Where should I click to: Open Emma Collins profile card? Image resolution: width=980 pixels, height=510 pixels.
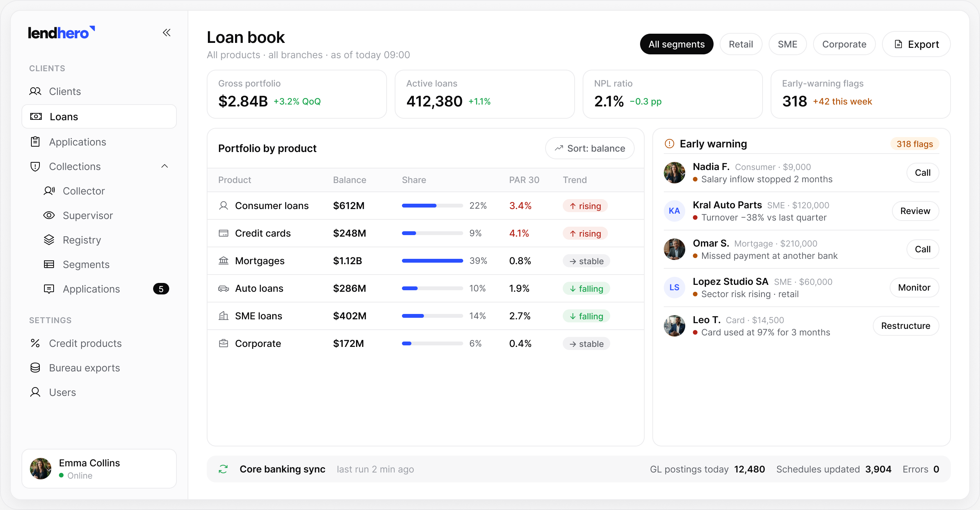coord(99,469)
